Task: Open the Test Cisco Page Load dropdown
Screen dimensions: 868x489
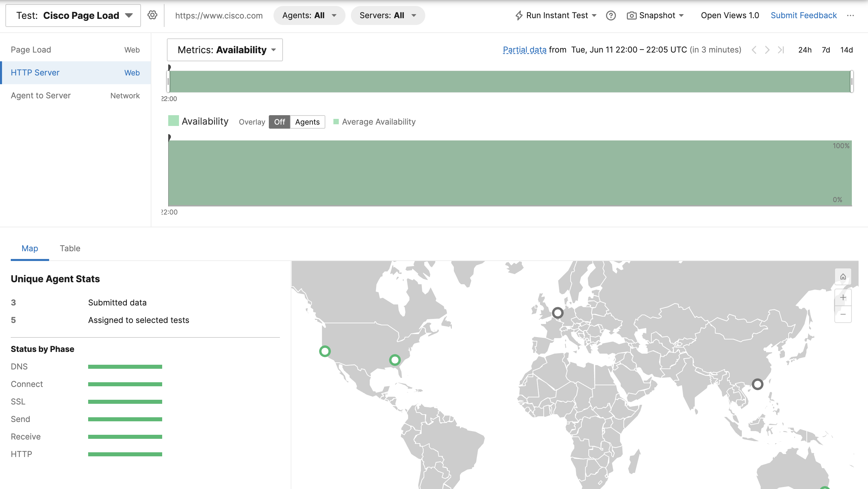Action: tap(73, 15)
